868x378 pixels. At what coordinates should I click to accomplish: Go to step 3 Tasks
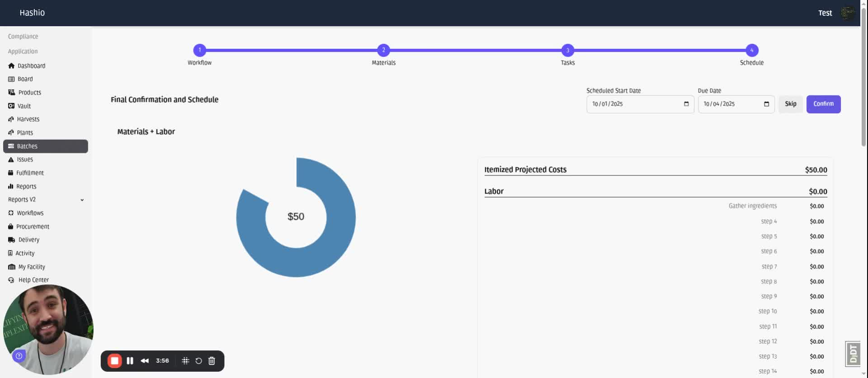[x=568, y=50]
